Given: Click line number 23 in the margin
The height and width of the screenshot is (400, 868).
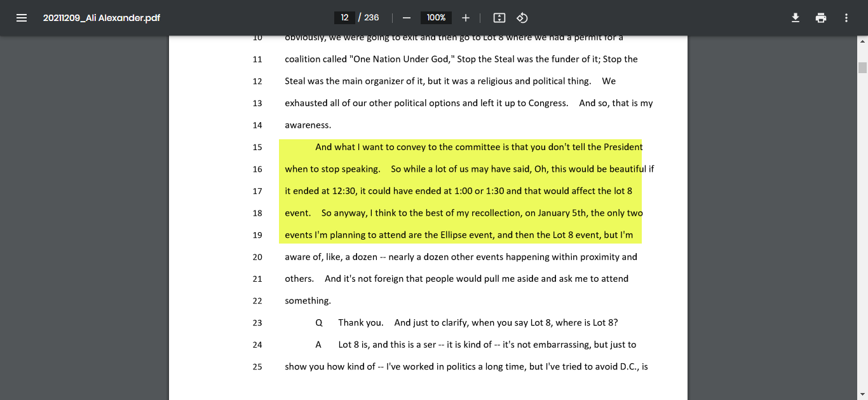Looking at the screenshot, I should pos(257,322).
